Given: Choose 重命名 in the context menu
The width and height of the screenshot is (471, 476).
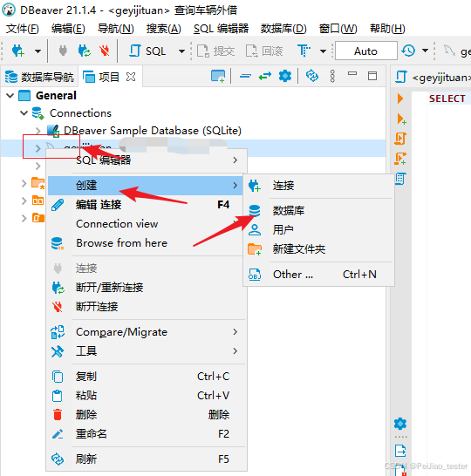Looking at the screenshot, I should 147,434.
